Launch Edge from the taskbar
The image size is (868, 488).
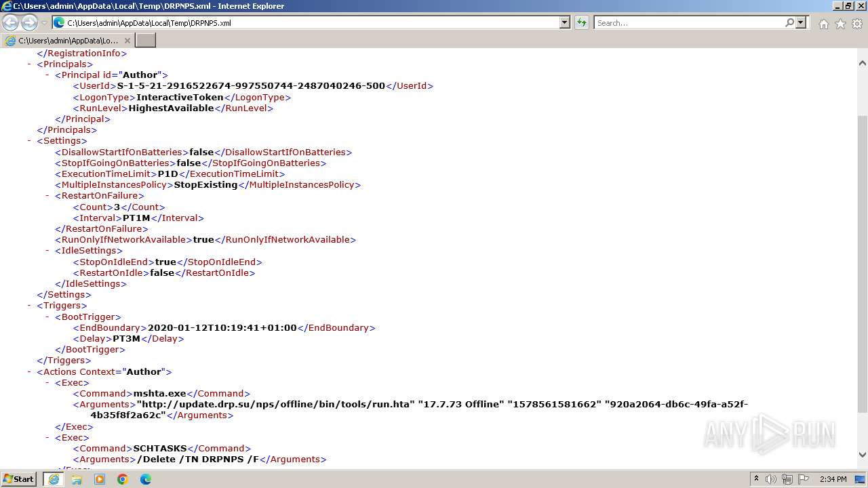[146, 479]
